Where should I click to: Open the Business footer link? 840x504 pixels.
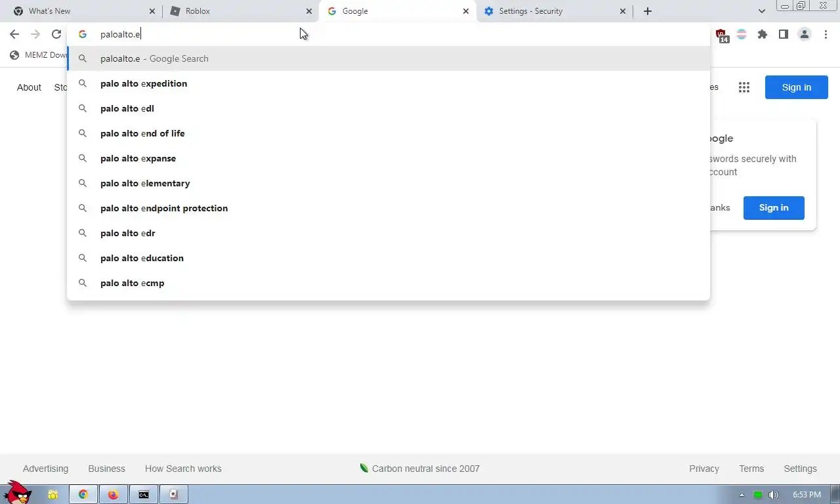tap(106, 469)
